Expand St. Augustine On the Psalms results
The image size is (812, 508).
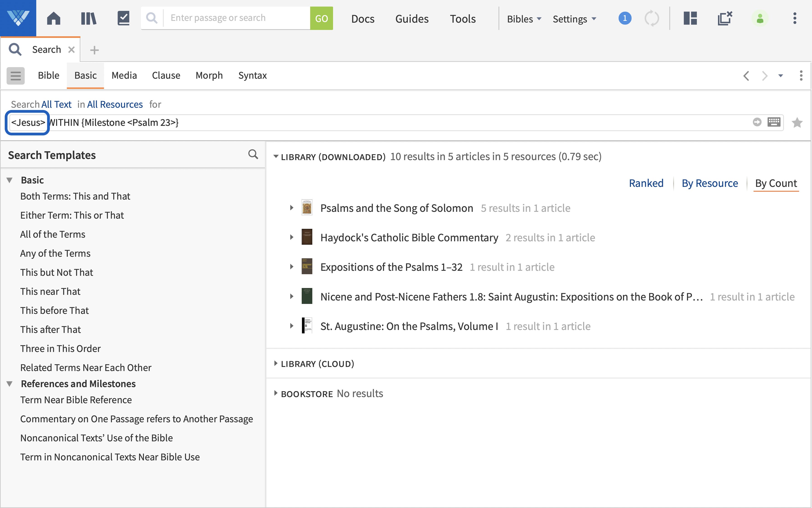click(292, 326)
